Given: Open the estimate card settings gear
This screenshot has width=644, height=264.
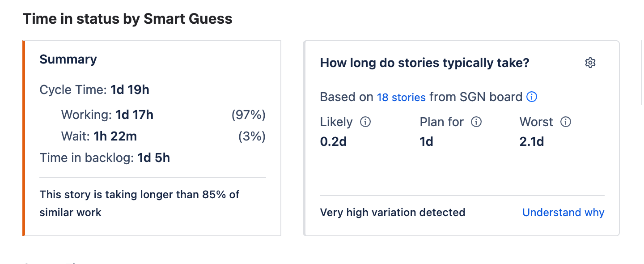Looking at the screenshot, I should [x=590, y=63].
